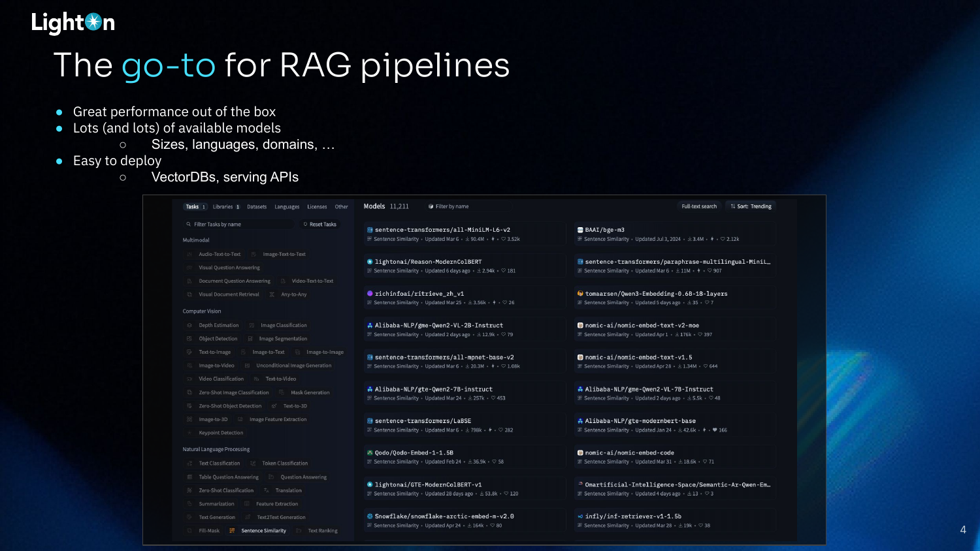Click the Full-text search button
Viewport: 980px width, 551px height.
(x=699, y=206)
